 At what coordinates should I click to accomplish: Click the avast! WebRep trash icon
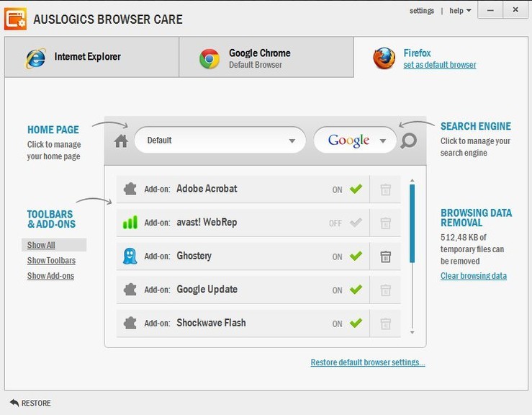click(385, 223)
